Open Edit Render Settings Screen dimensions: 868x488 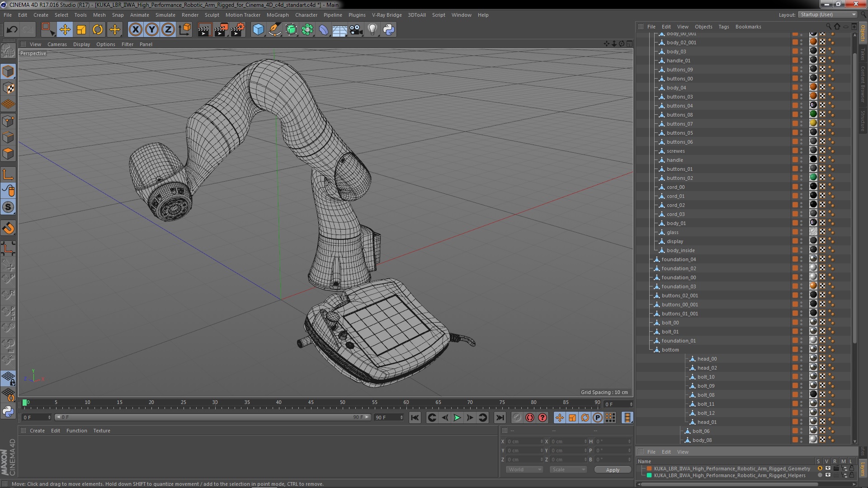(238, 30)
